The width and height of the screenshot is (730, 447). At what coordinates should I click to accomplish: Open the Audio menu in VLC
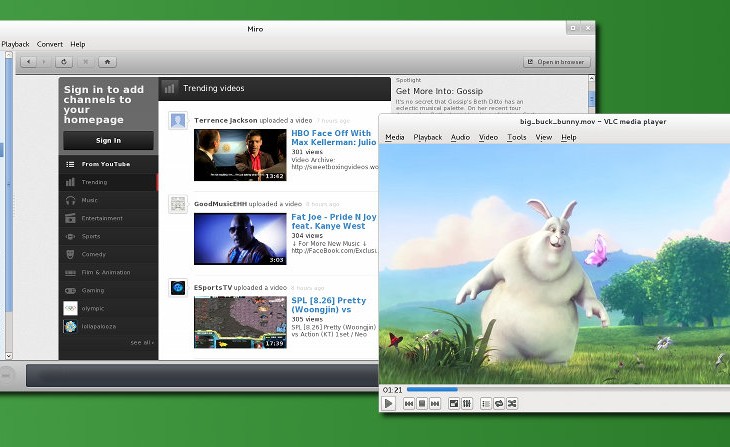(460, 137)
